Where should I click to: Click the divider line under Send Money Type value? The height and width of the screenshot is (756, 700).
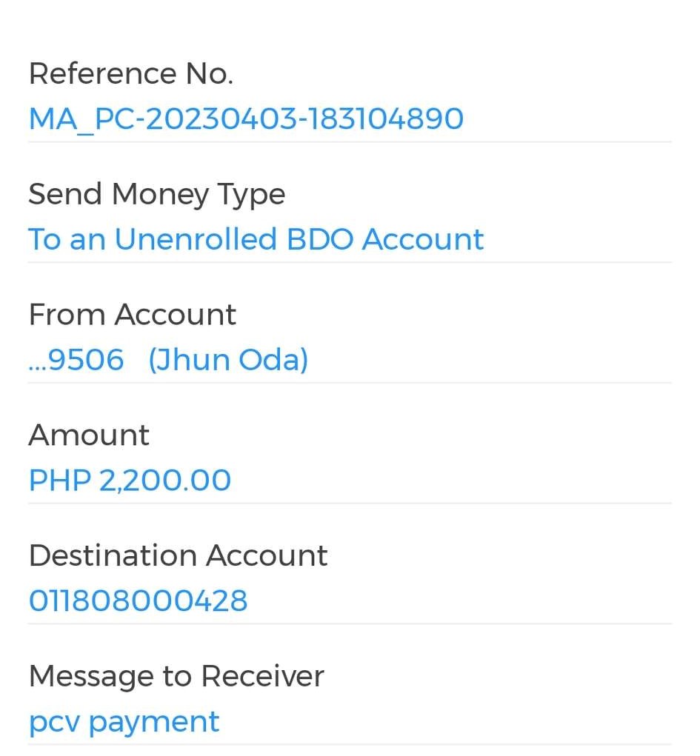[350, 262]
